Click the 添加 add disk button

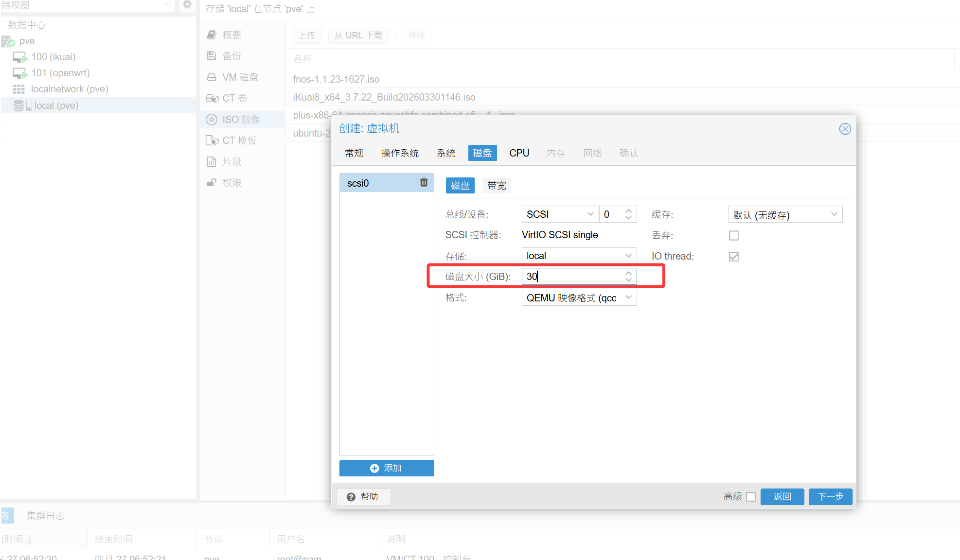pos(387,468)
